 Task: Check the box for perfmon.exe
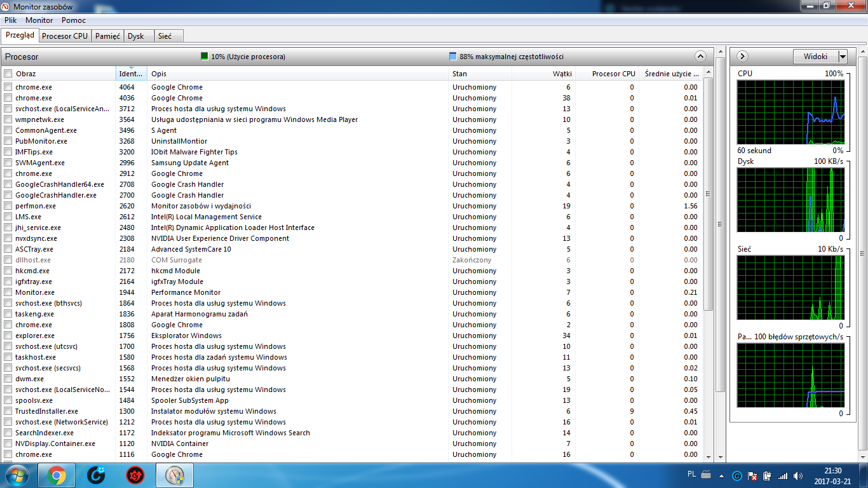pos(8,206)
